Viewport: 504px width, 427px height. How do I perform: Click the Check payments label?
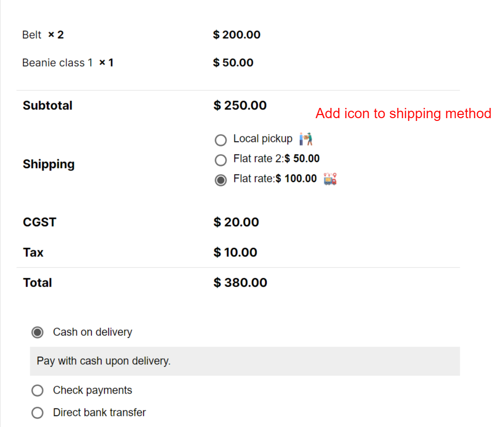pos(93,390)
